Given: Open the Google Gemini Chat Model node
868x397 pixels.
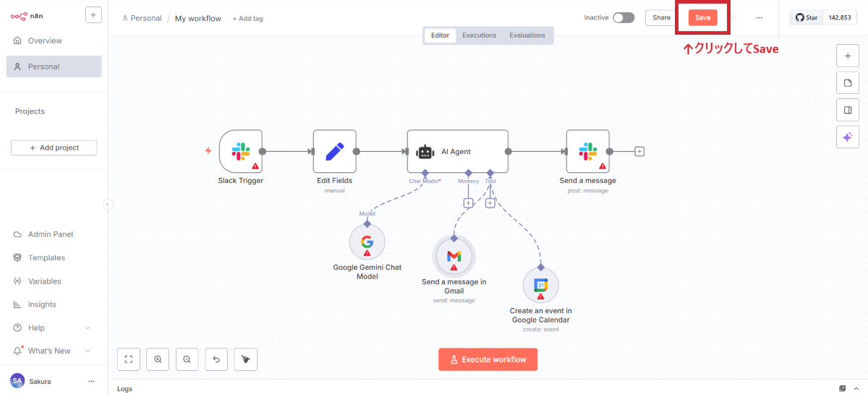Looking at the screenshot, I should coord(367,242).
